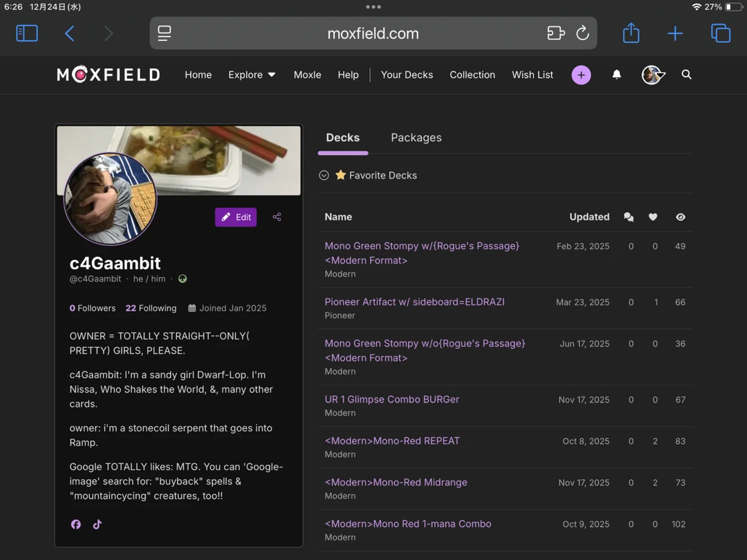Share profile using the share icon
Viewport: 747px width, 560px height.
coord(277,217)
